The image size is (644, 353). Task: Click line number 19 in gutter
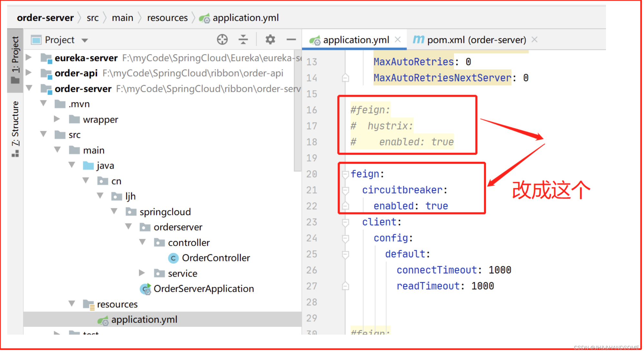(312, 158)
